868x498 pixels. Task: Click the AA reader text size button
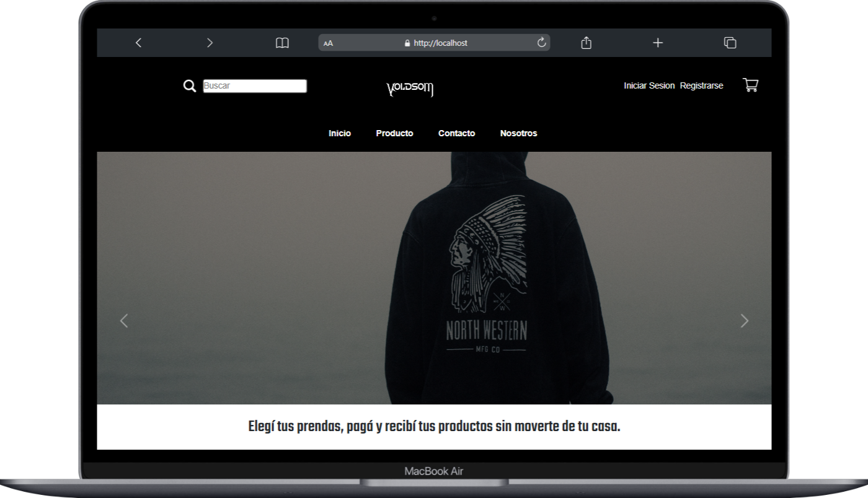(x=329, y=43)
